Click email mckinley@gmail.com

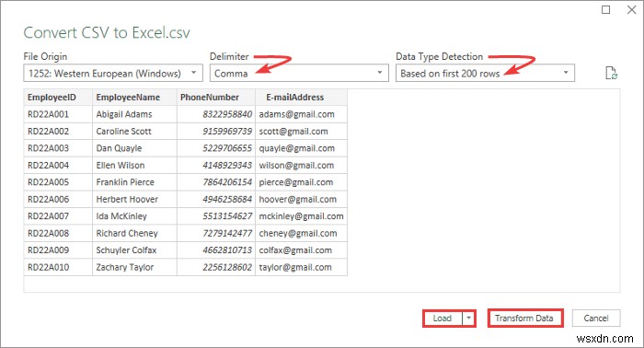(x=301, y=216)
